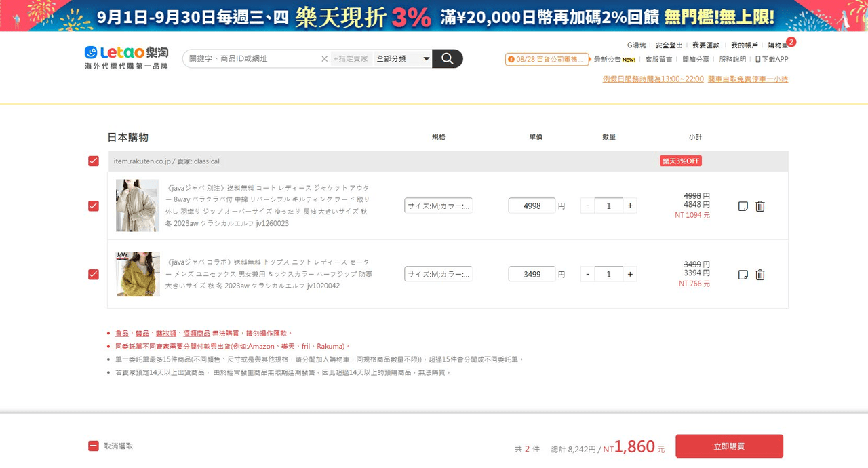The image size is (868, 468).
Task: Click the 日本購物 section heading
Action: [127, 137]
